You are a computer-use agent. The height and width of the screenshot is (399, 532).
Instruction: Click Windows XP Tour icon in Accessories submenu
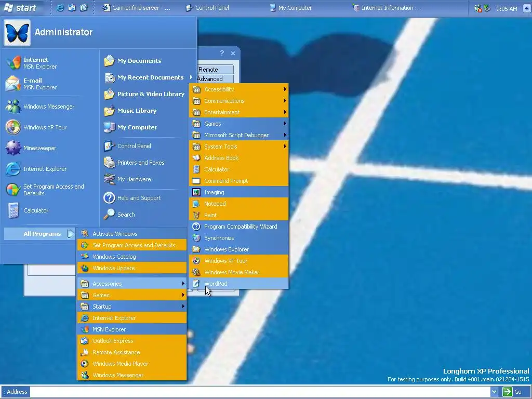[x=196, y=261]
